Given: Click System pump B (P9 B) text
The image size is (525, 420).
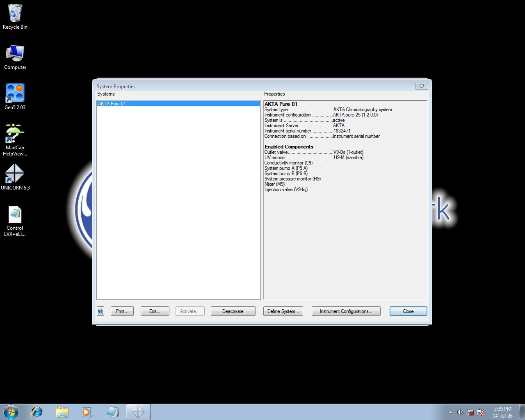Looking at the screenshot, I should 286,173.
